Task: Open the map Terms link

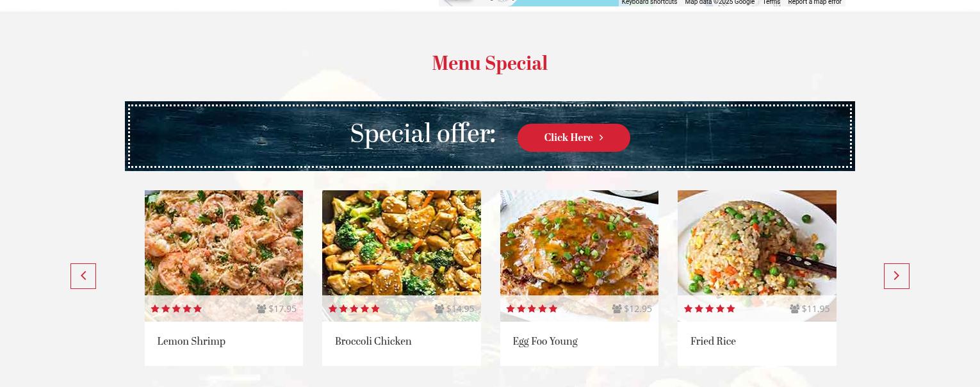Action: (771, 3)
